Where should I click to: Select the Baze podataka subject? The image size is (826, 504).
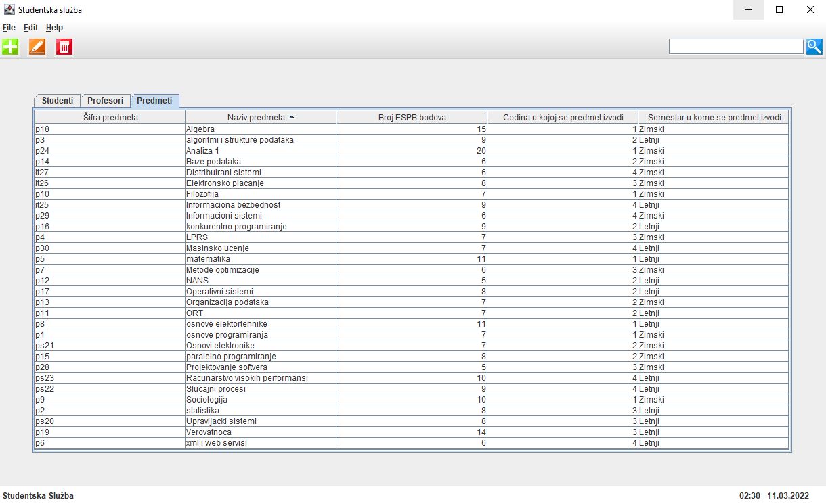(x=412, y=162)
